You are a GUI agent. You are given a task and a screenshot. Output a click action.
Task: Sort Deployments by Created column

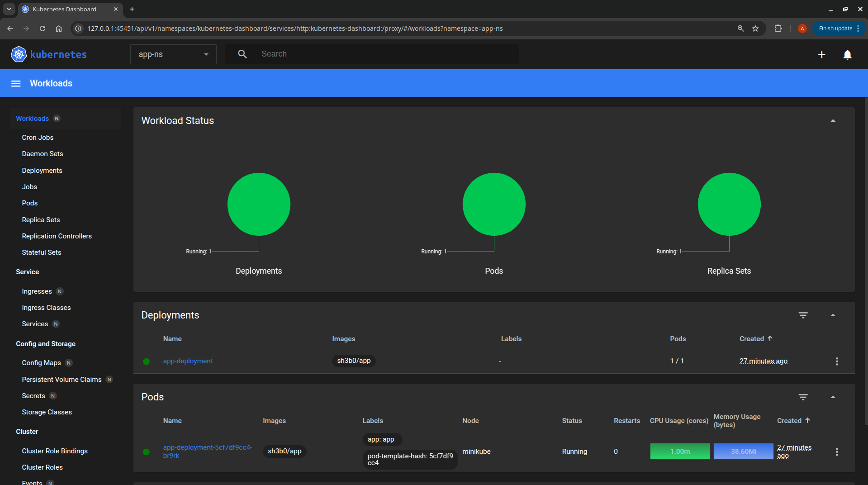coord(756,339)
